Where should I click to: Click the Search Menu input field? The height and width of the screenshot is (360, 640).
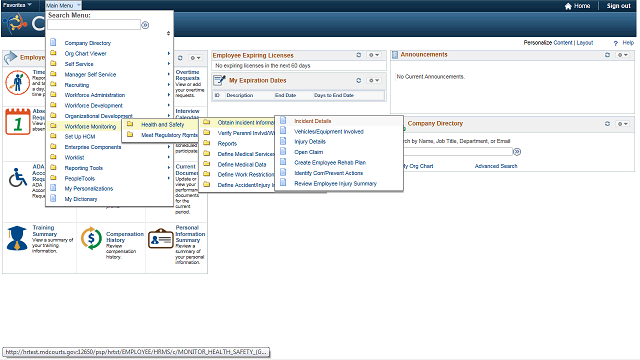click(94, 25)
